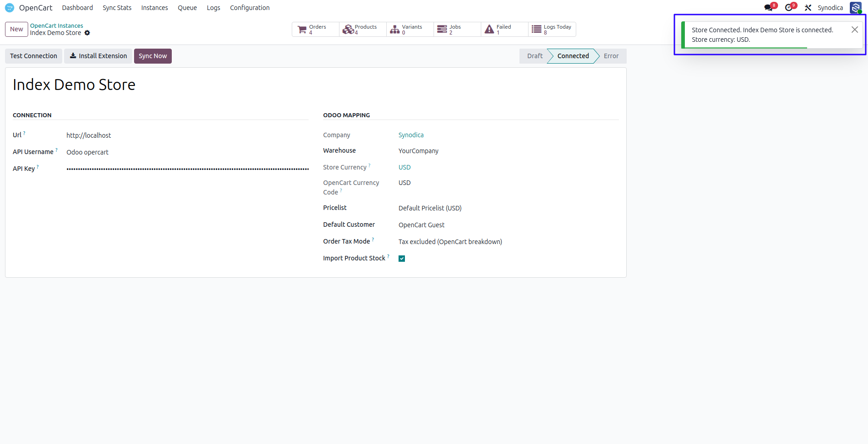Image resolution: width=868 pixels, height=444 pixels.
Task: Open the Synodica company link
Action: [x=411, y=135]
